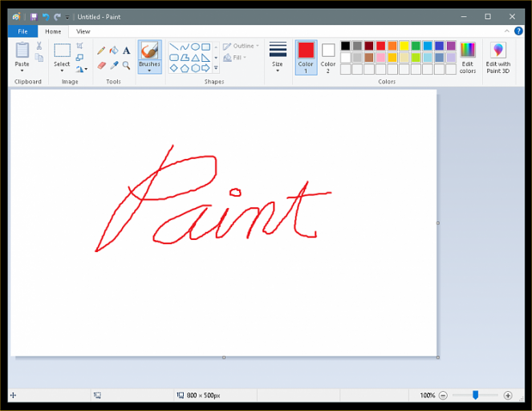Open the Edit colors dialog

click(x=468, y=58)
